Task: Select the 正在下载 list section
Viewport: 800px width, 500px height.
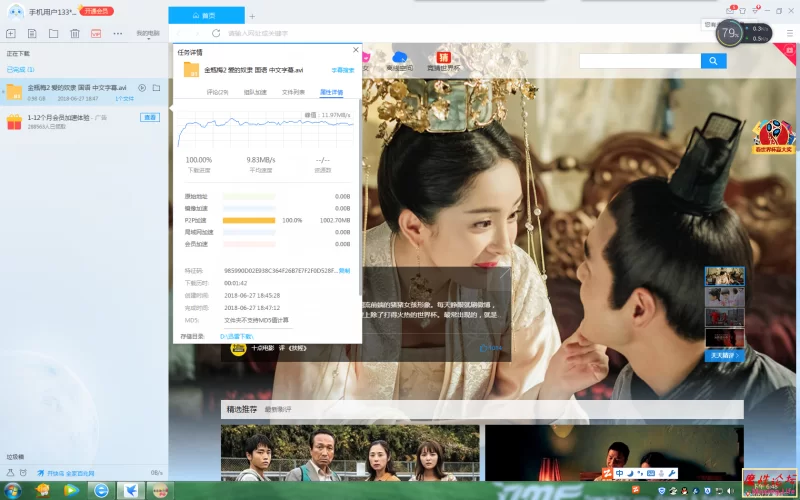Action: pyautogui.click(x=18, y=54)
